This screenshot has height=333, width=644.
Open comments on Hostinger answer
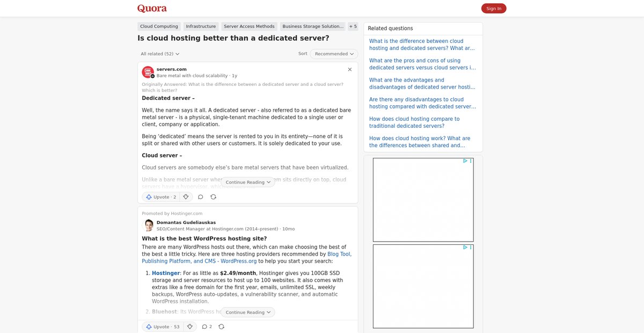207,327
